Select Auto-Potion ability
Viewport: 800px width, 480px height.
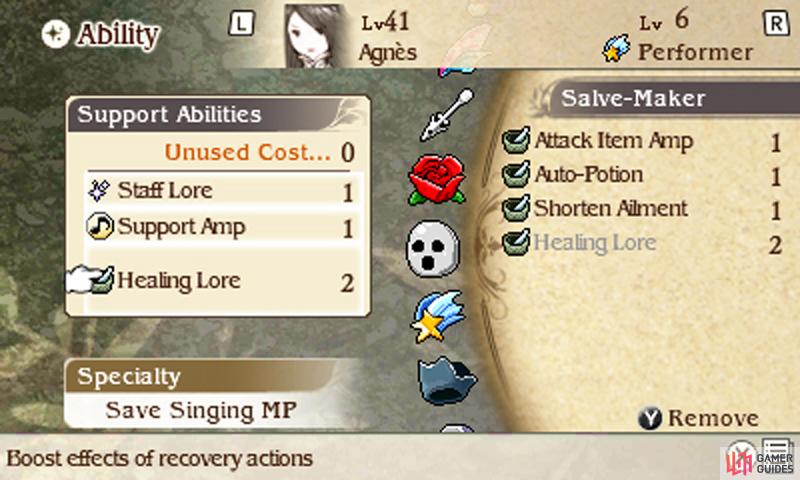coord(642,175)
